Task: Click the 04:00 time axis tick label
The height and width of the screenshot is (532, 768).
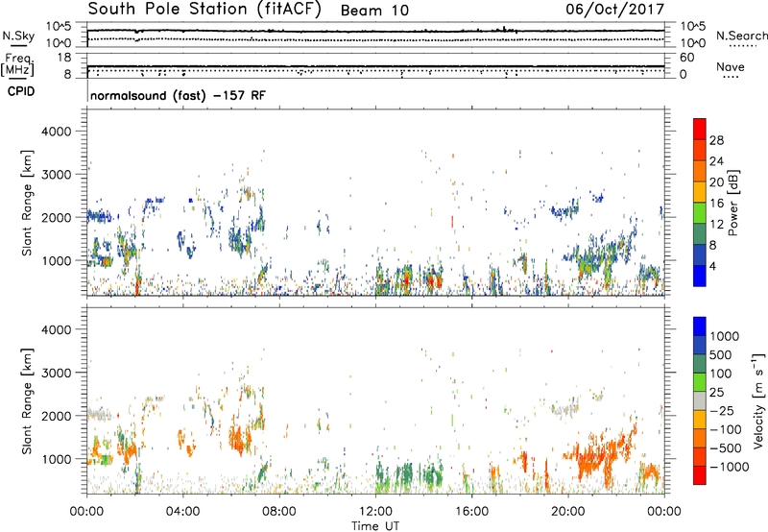Action: click(182, 512)
